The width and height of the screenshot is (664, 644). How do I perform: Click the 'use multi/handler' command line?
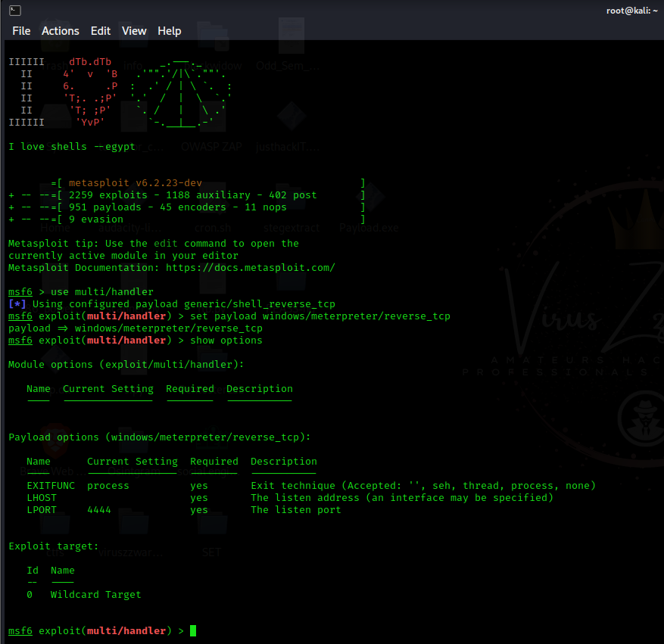pos(101,292)
